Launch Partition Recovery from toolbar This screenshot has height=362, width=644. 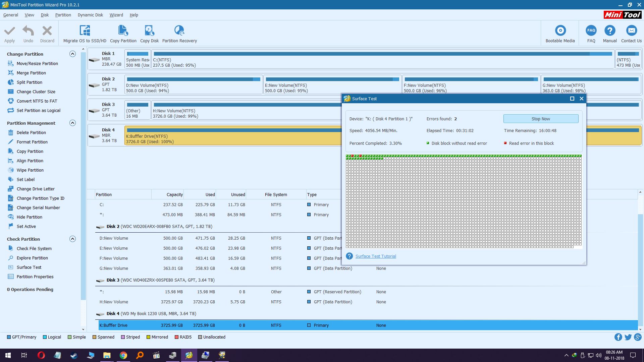coord(179,33)
